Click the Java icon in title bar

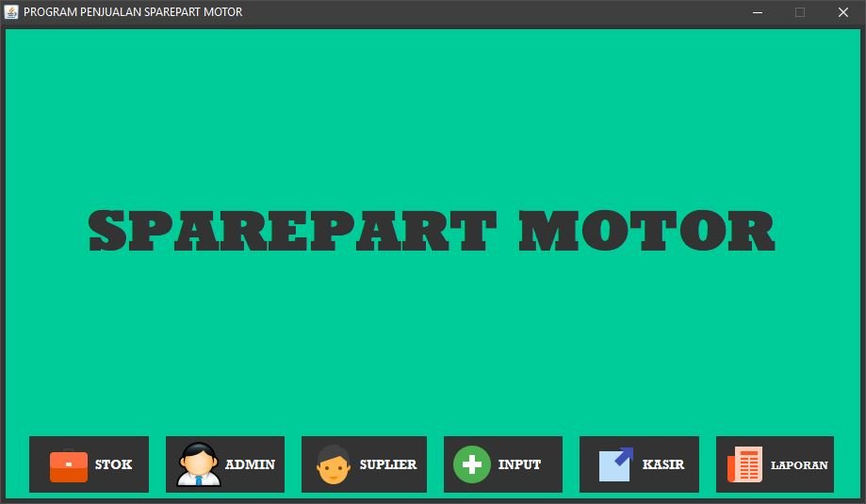click(11, 12)
